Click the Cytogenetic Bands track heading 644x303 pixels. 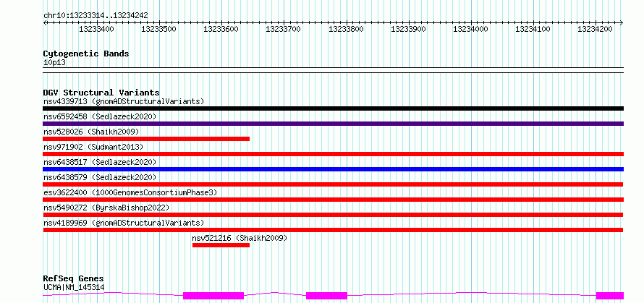click(86, 54)
